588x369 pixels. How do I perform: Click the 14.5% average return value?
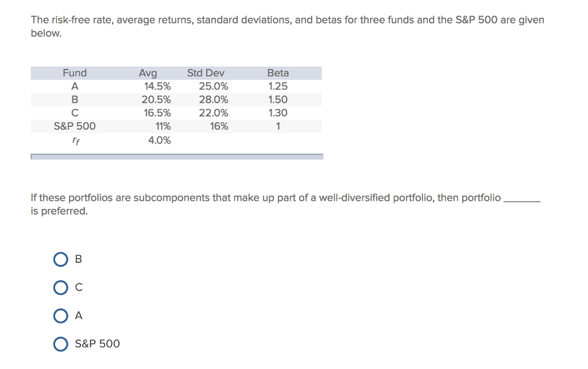157,86
